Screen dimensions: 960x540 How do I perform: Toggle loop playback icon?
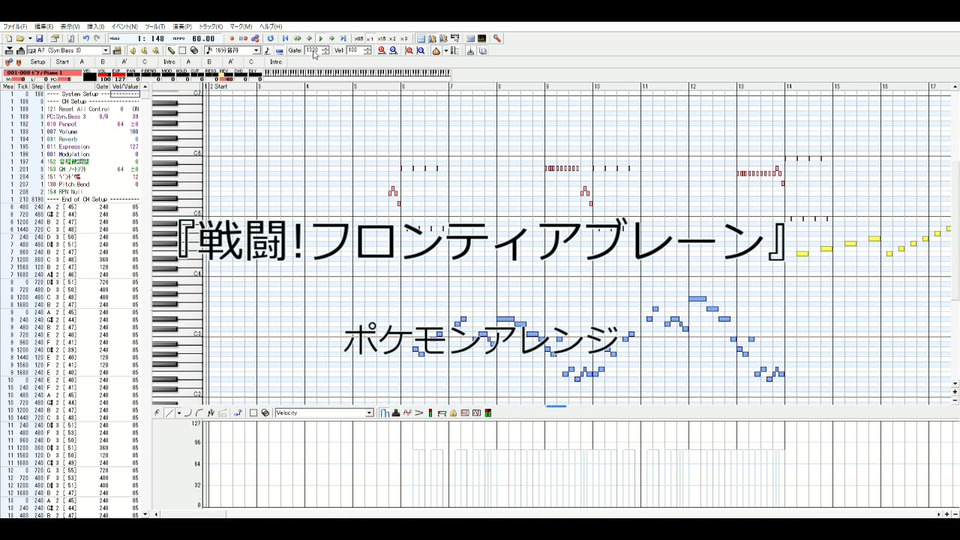[270, 39]
